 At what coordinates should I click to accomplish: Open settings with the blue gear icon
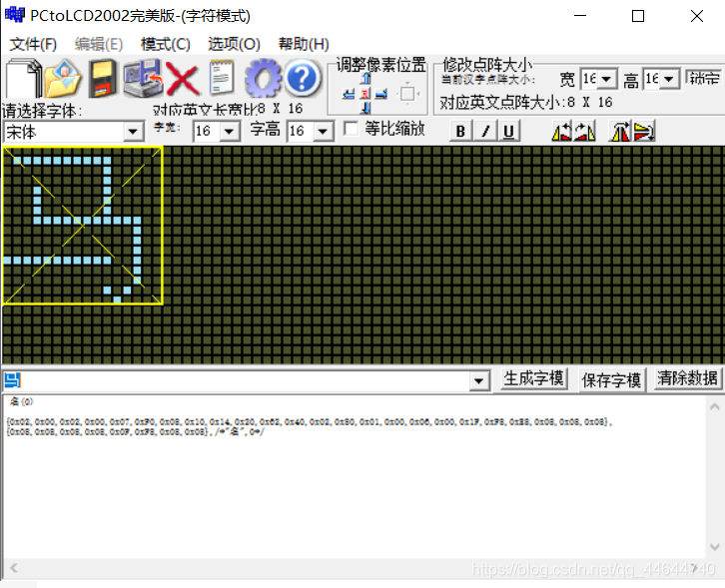click(263, 78)
